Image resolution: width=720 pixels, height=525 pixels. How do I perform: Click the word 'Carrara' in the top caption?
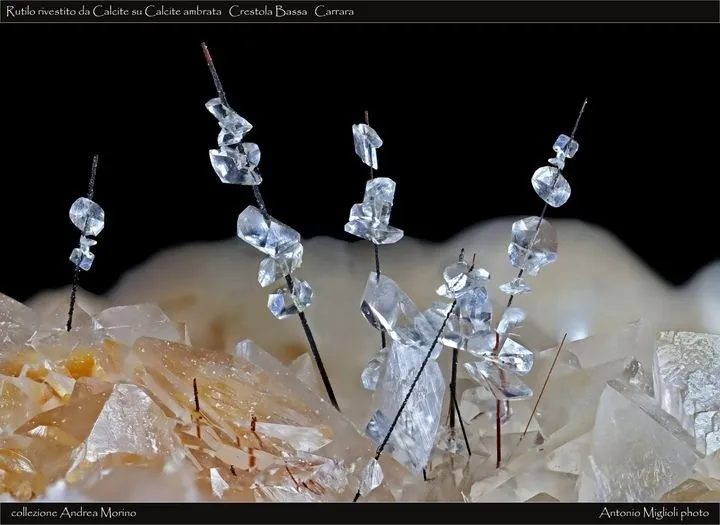click(x=334, y=11)
